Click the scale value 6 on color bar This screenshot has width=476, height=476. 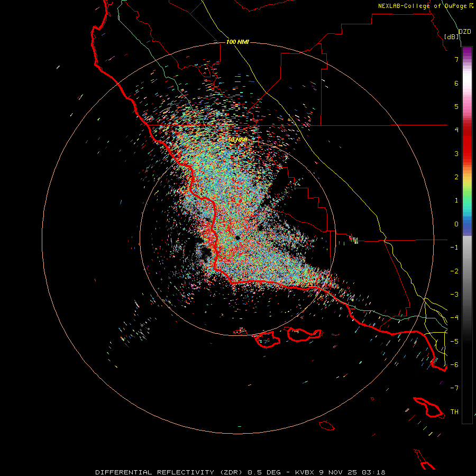pyautogui.click(x=456, y=83)
